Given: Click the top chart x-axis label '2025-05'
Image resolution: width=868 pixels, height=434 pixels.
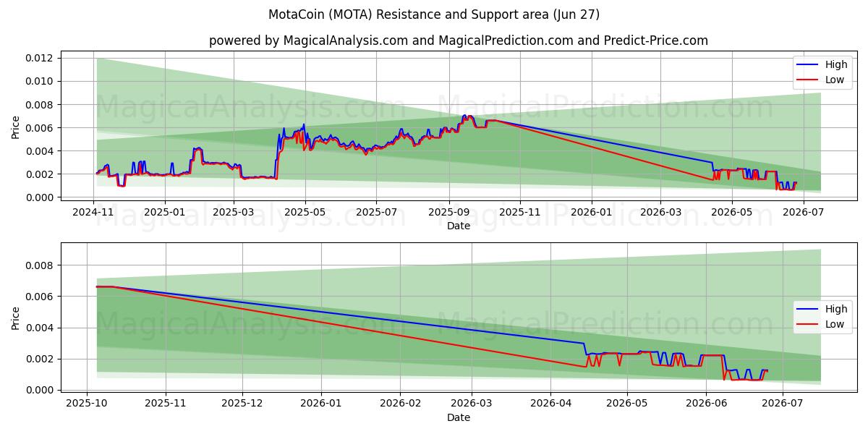Looking at the screenshot, I should (305, 211).
